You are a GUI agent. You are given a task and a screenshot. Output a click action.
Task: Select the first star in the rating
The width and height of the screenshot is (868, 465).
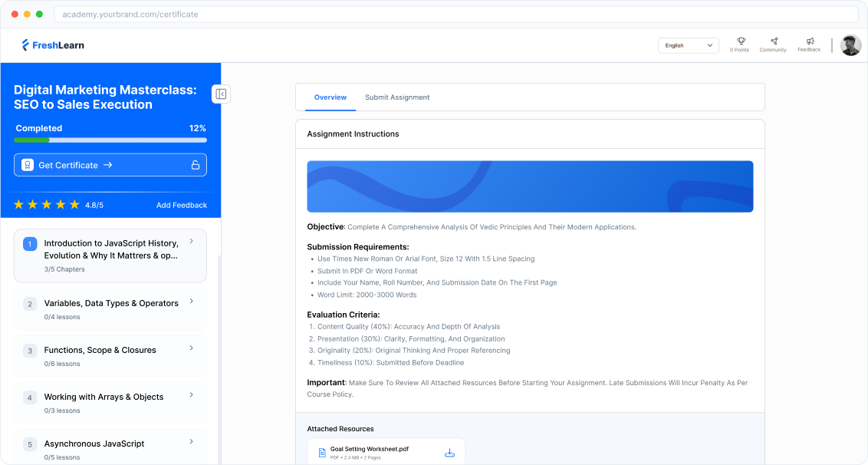[x=18, y=204]
